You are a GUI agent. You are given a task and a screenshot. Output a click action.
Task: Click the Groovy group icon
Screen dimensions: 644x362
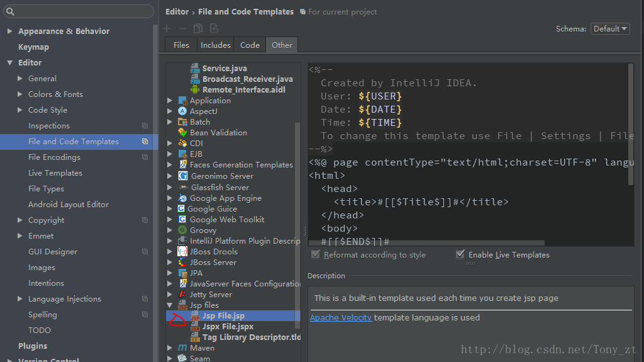pyautogui.click(x=182, y=230)
